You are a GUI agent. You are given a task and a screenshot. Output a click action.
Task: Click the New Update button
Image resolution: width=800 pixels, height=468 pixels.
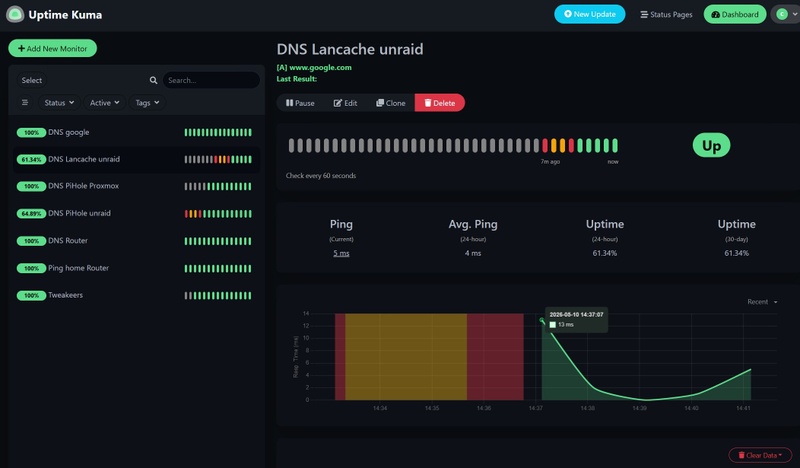[590, 14]
